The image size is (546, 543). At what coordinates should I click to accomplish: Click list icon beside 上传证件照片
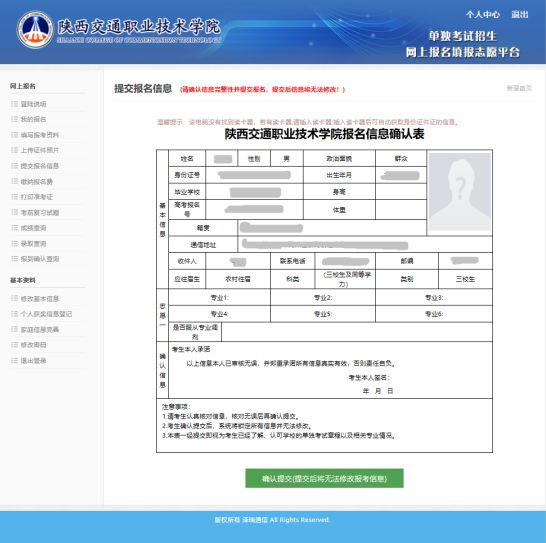(x=15, y=150)
